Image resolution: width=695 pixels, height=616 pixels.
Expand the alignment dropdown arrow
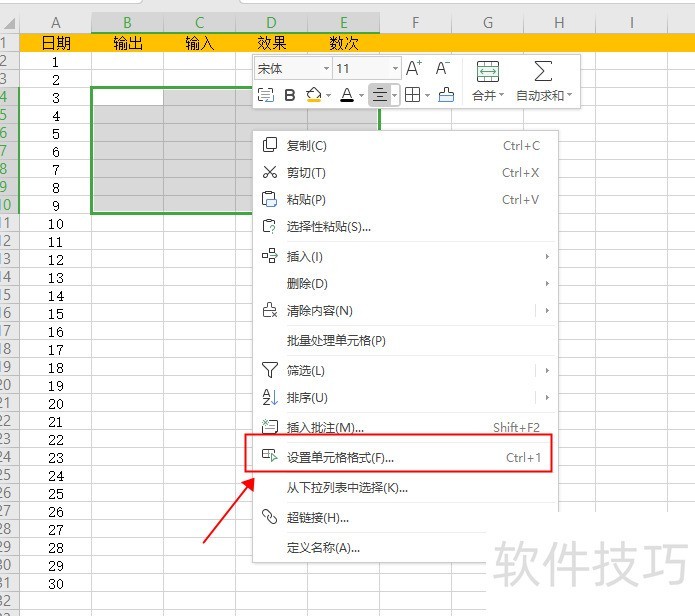pos(394,95)
